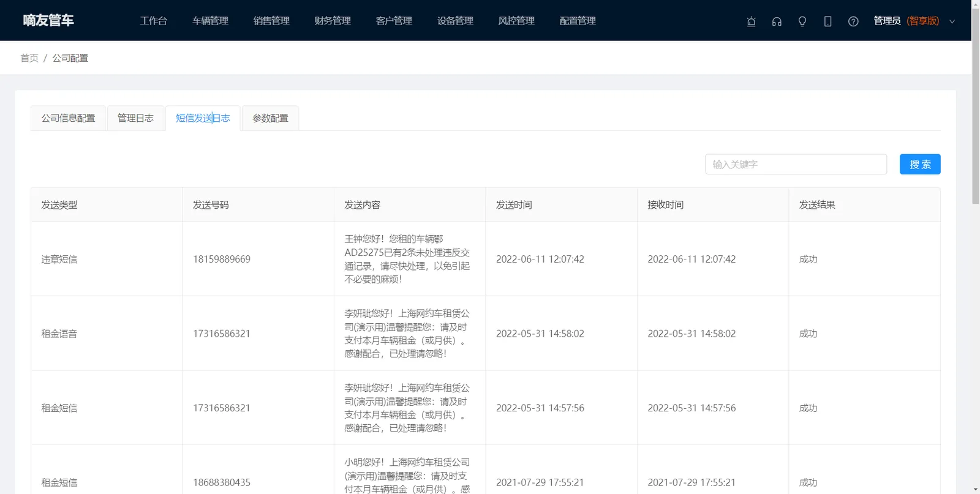Open the 工作台 menu
The image size is (980, 494).
click(x=153, y=21)
